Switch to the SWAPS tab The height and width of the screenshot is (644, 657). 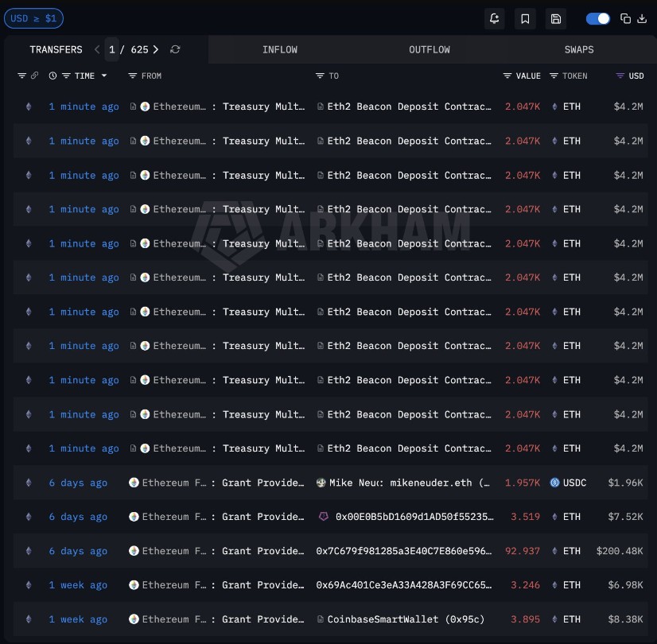[x=579, y=49]
